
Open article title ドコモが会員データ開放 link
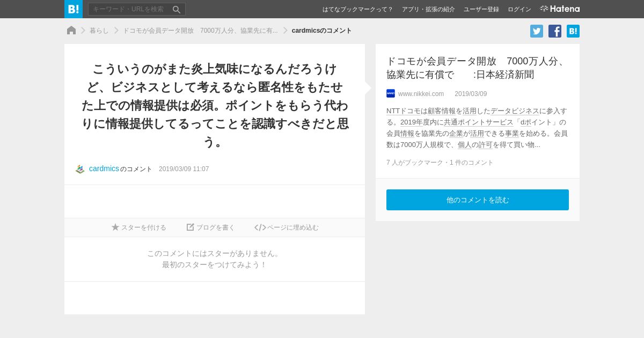pyautogui.click(x=478, y=68)
